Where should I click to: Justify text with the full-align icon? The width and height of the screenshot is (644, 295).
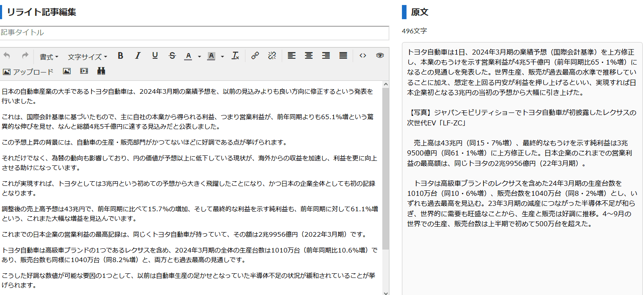click(x=343, y=56)
